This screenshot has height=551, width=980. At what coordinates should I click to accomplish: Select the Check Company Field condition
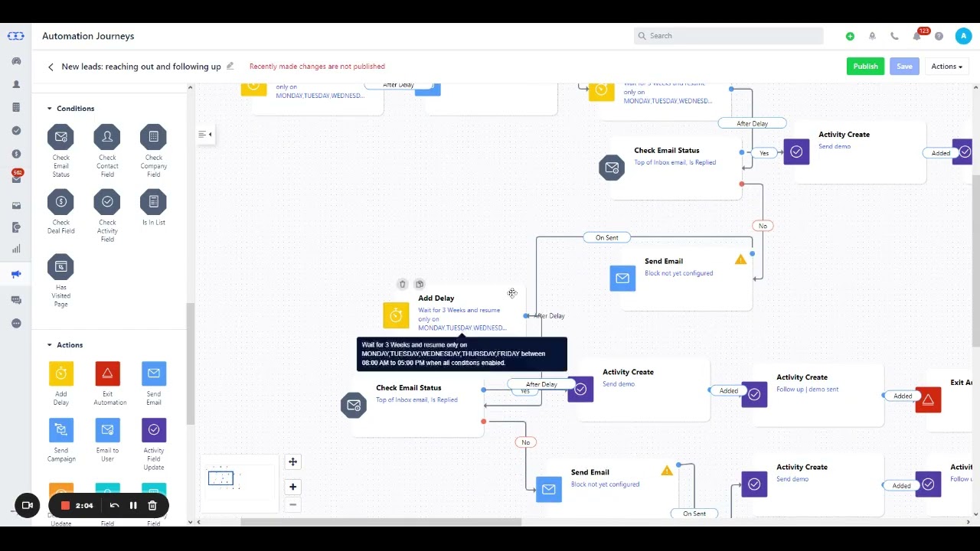click(154, 151)
